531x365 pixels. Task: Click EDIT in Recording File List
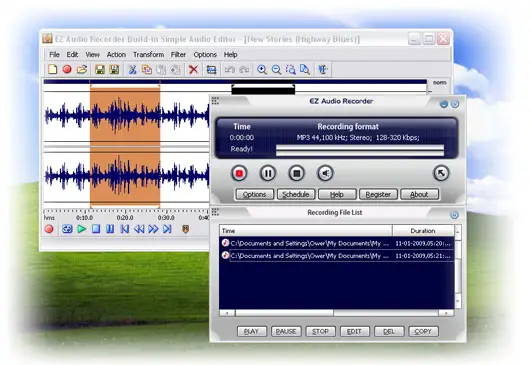point(354,331)
